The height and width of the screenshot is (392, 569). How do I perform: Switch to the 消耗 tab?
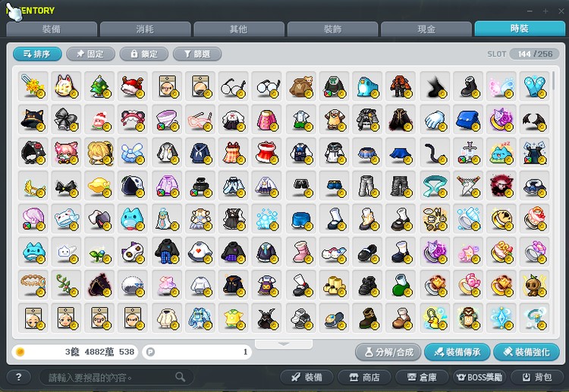click(x=145, y=29)
